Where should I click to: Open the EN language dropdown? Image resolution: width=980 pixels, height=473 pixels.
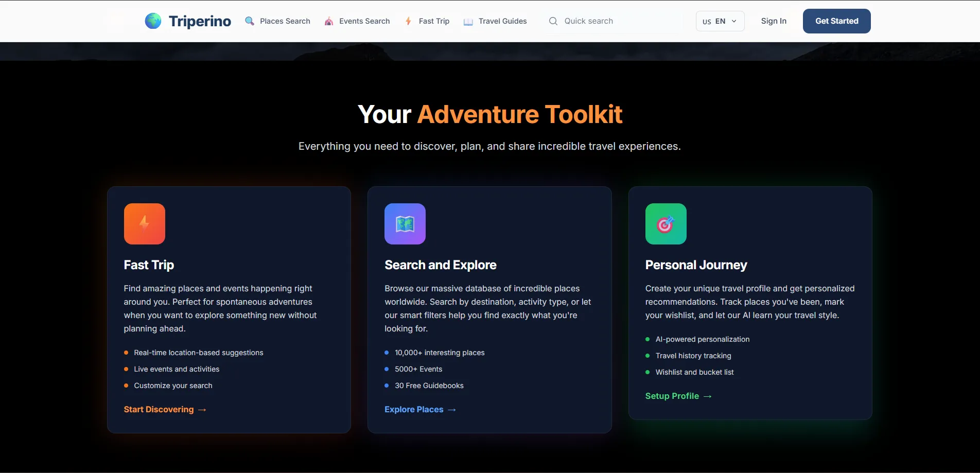(x=719, y=21)
